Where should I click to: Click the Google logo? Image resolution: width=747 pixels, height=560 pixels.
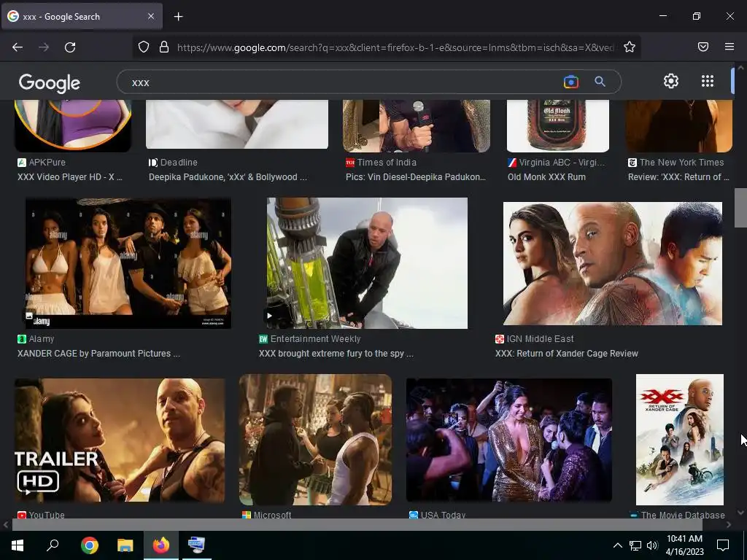tap(50, 83)
